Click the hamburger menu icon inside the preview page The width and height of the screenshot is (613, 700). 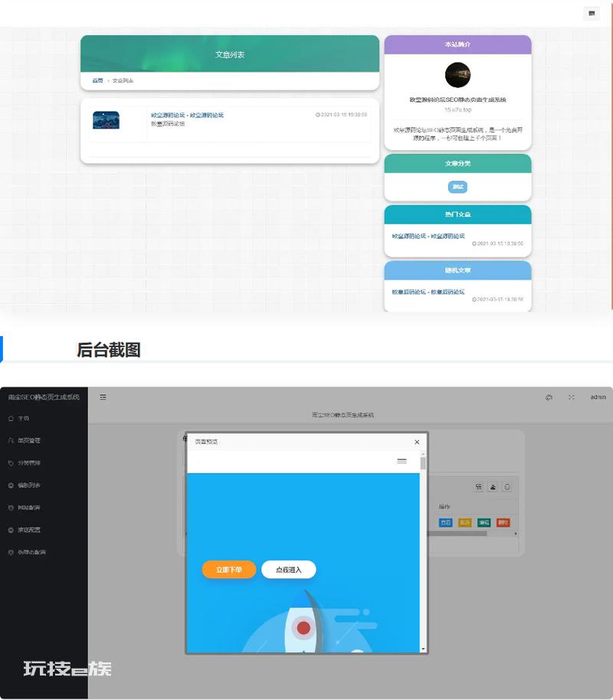click(402, 461)
